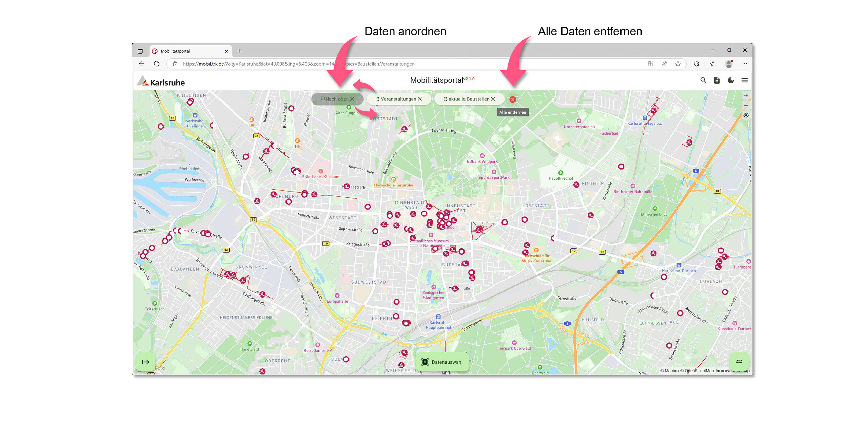This screenshot has height=441, width=868.
Task: Expand the left sidebar arrow button
Action: (x=146, y=362)
